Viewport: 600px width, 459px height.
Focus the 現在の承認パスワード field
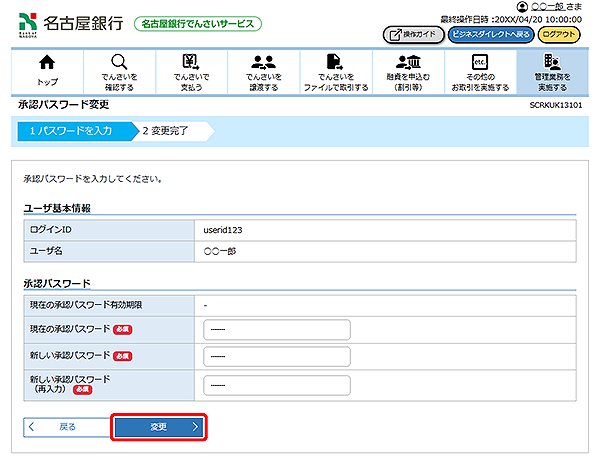pyautogui.click(x=276, y=330)
